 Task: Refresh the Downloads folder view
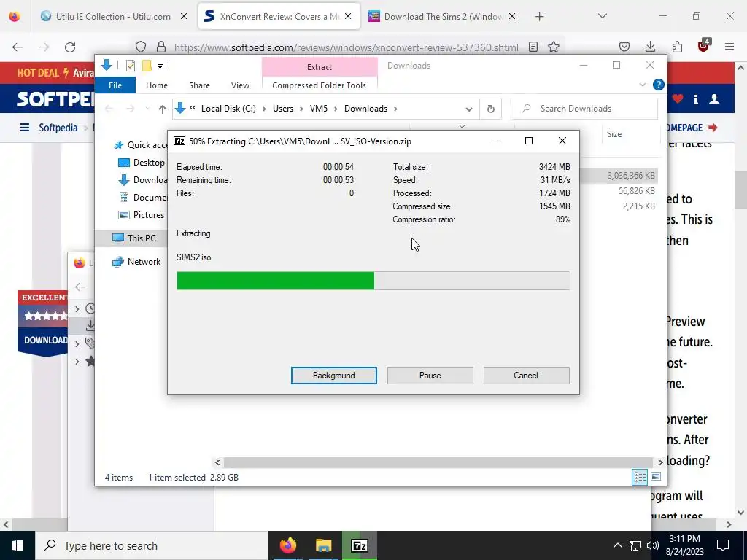coord(491,109)
